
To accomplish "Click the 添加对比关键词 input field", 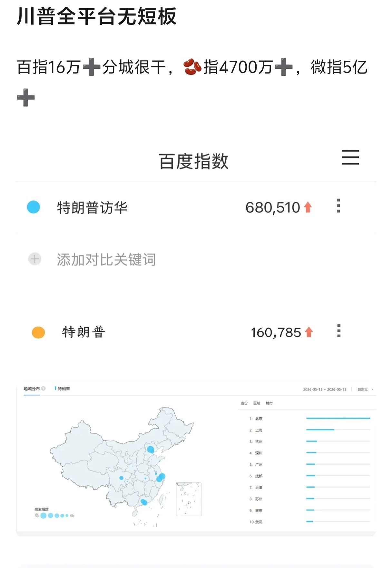I will coord(106,259).
